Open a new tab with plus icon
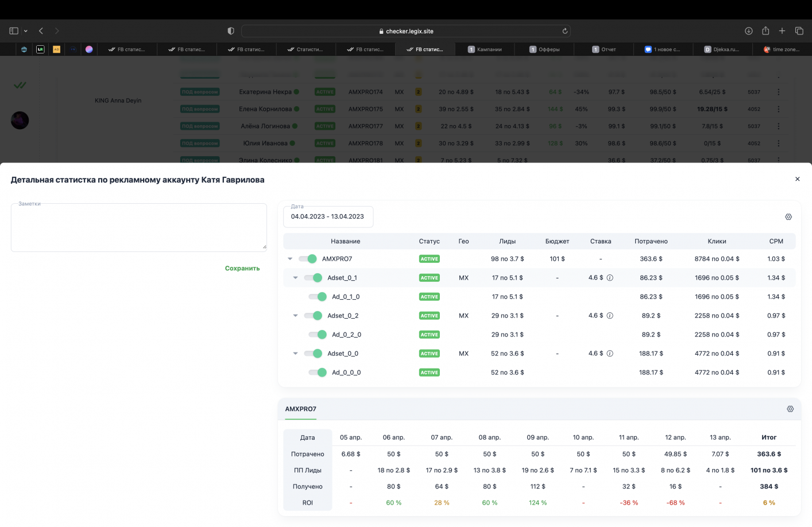 click(x=782, y=31)
